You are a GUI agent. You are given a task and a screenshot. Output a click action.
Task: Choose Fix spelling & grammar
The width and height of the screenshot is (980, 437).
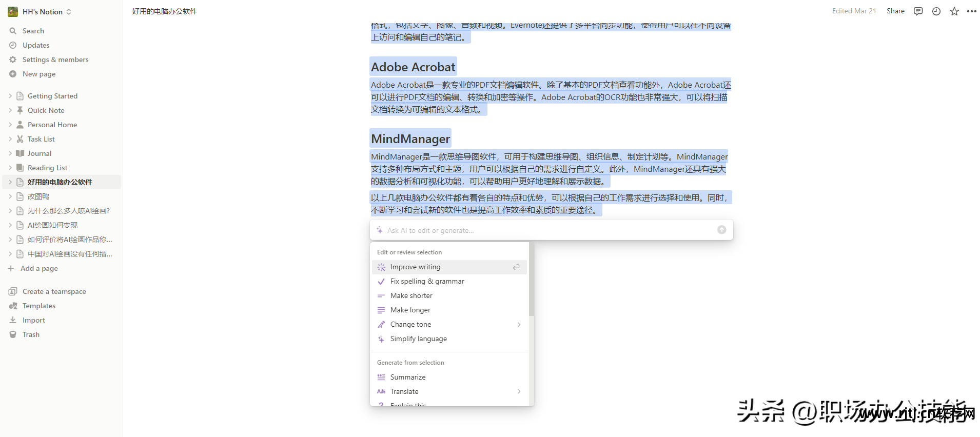(449, 281)
